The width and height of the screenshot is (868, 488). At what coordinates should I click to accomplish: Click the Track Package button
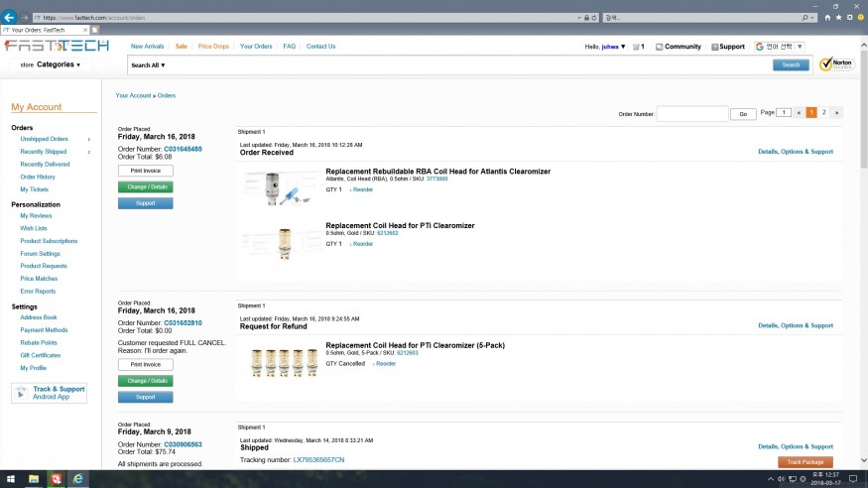805,462
